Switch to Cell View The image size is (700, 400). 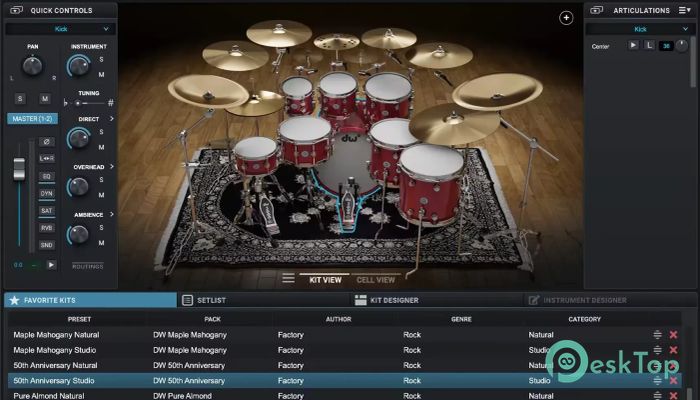(375, 279)
